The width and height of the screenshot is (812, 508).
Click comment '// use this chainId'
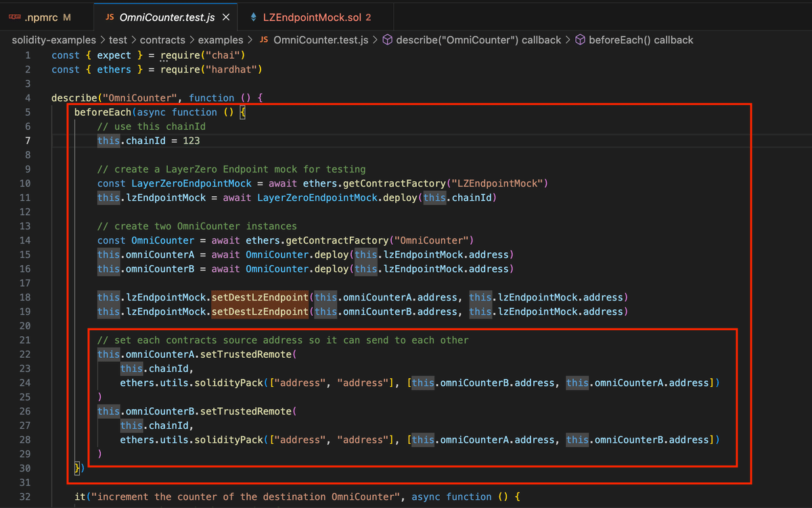tap(151, 126)
